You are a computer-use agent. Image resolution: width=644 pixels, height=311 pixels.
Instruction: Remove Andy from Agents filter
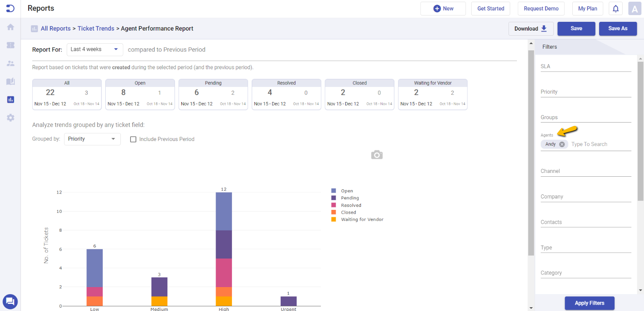click(x=562, y=144)
